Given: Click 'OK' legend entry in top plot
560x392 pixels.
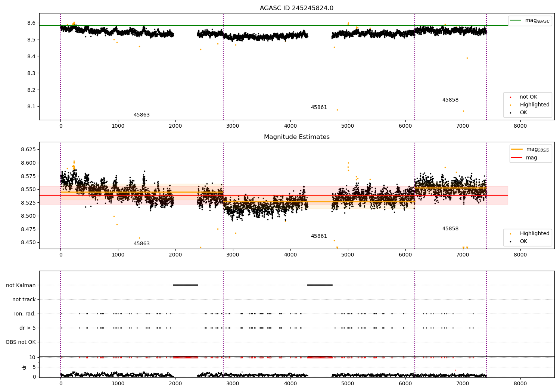Looking at the screenshot, I should click(x=519, y=113).
